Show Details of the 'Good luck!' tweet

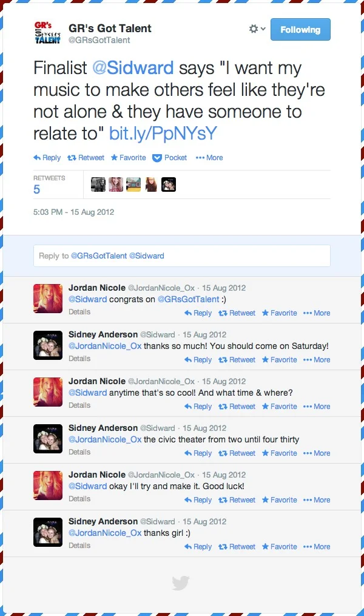79,499
